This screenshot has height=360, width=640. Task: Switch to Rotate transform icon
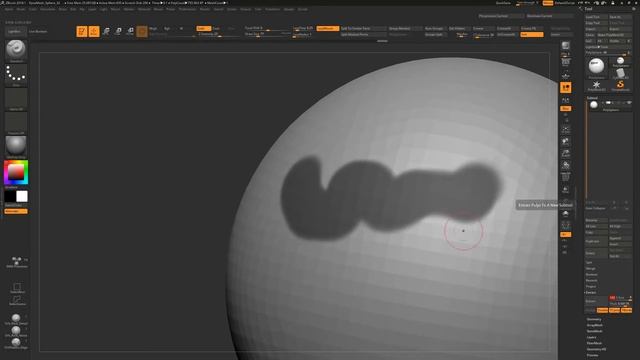coord(130,31)
